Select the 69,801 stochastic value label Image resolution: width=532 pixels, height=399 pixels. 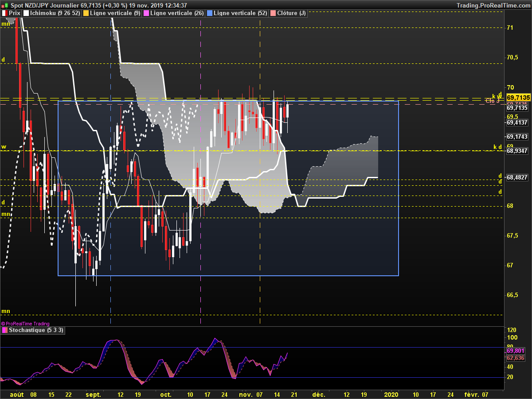pos(515,351)
